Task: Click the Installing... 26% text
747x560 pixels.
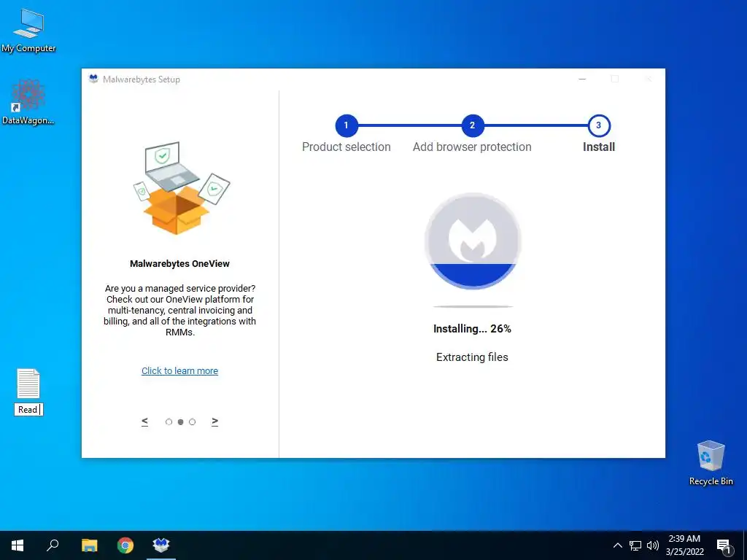Action: coord(472,329)
